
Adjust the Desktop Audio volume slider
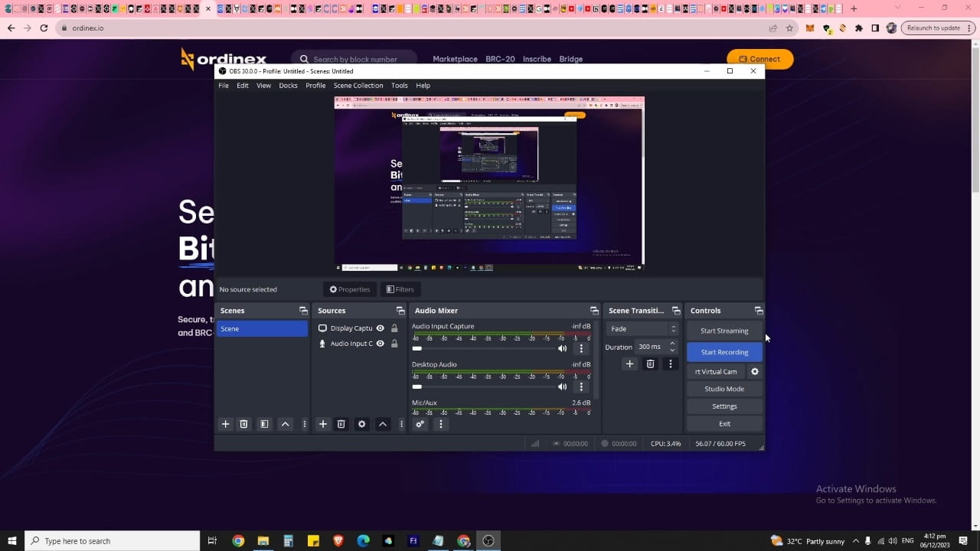(483, 386)
